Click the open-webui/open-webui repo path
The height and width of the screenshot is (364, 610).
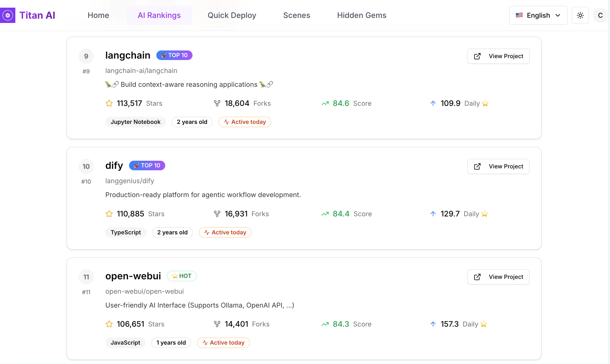click(144, 291)
